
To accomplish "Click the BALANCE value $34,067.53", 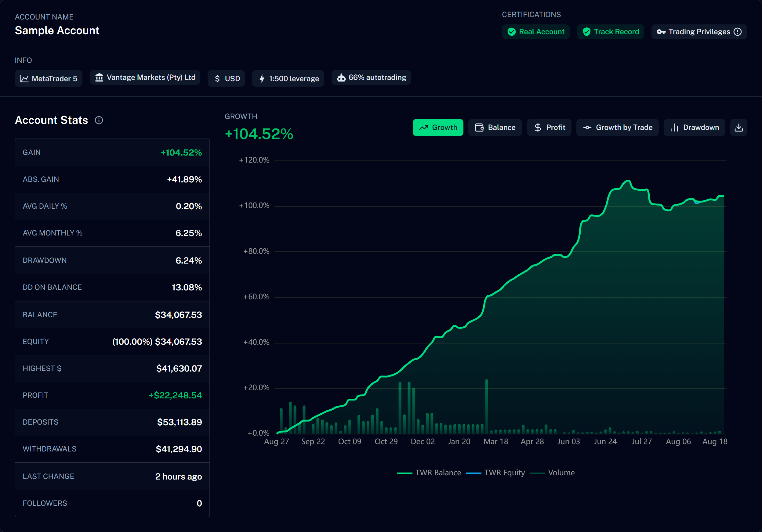I will [x=179, y=315].
